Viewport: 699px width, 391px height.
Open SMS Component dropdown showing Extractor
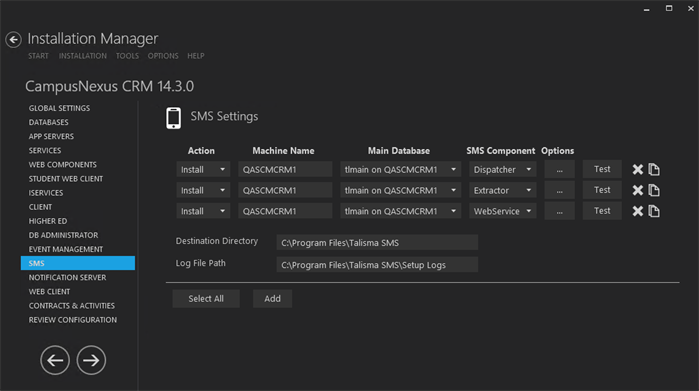coord(502,190)
